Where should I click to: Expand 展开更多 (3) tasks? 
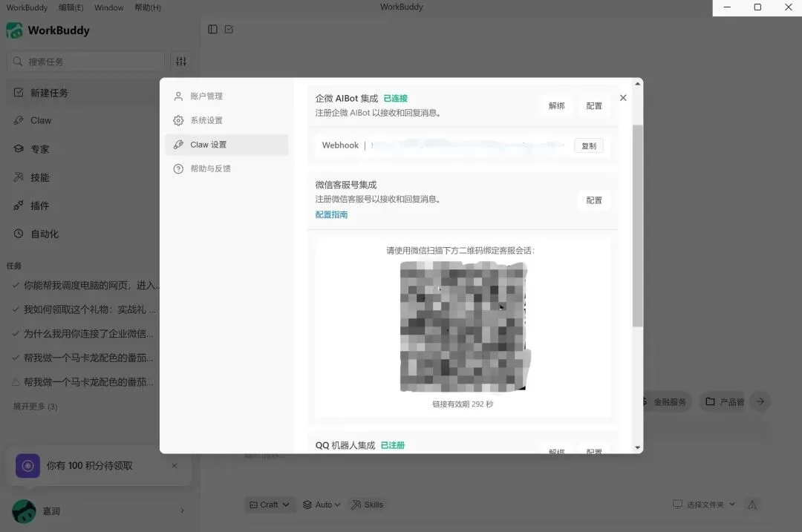36,407
